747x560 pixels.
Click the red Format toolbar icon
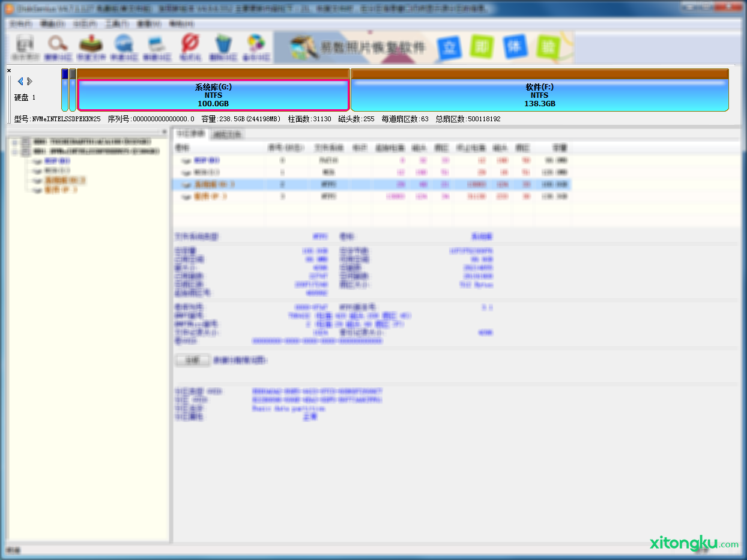(x=190, y=47)
